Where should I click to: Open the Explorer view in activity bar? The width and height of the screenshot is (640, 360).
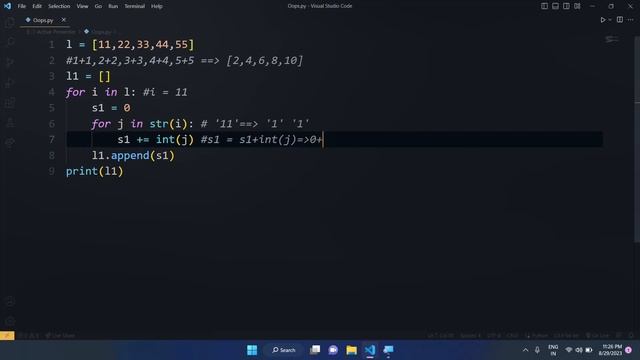pos(10,22)
